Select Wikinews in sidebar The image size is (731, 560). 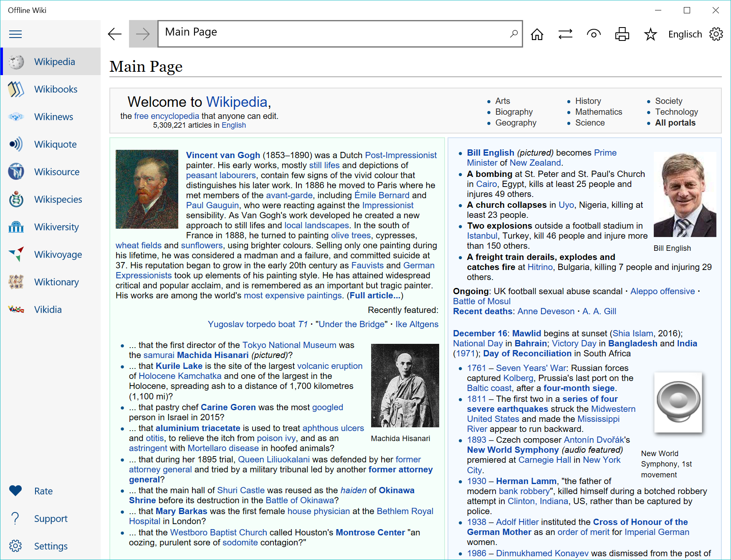(x=51, y=116)
